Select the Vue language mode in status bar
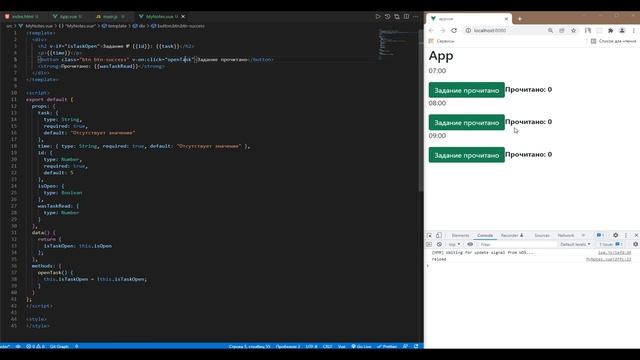Screen dimensions: 640x360 tap(342, 346)
